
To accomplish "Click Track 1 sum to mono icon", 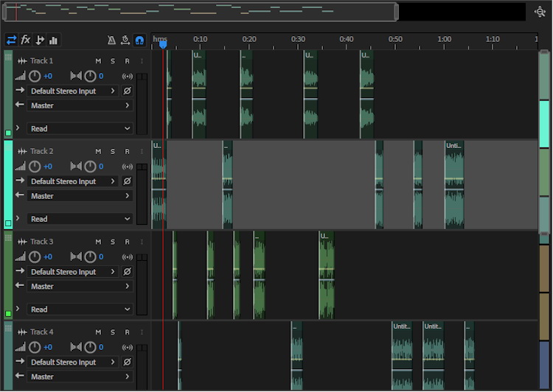I will 128,76.
